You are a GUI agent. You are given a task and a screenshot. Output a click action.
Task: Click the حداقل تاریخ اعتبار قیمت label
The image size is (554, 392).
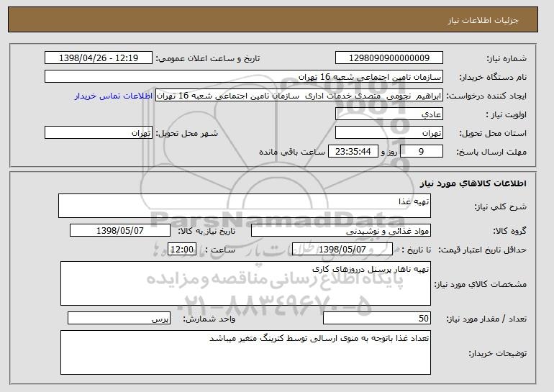483,250
